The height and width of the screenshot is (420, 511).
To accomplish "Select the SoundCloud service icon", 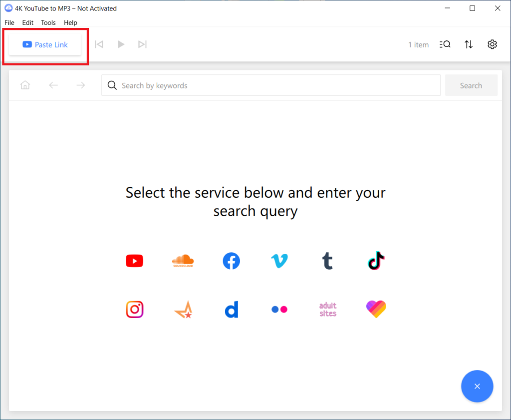I will pyautogui.click(x=183, y=261).
